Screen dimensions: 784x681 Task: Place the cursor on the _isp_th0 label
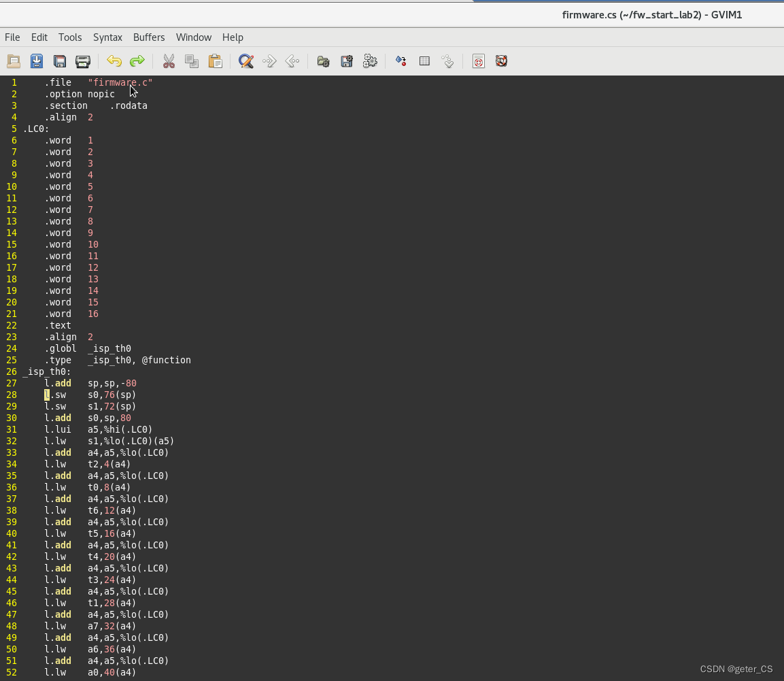(x=46, y=371)
